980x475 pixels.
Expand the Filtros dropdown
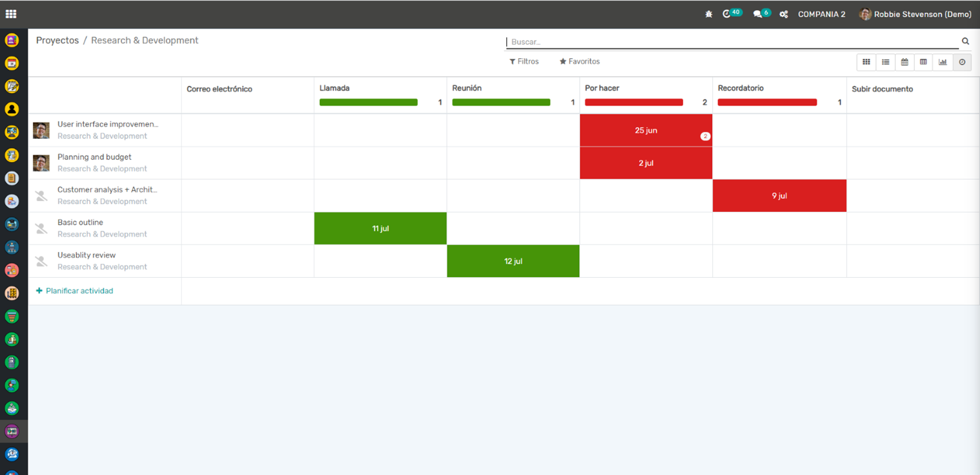point(524,61)
